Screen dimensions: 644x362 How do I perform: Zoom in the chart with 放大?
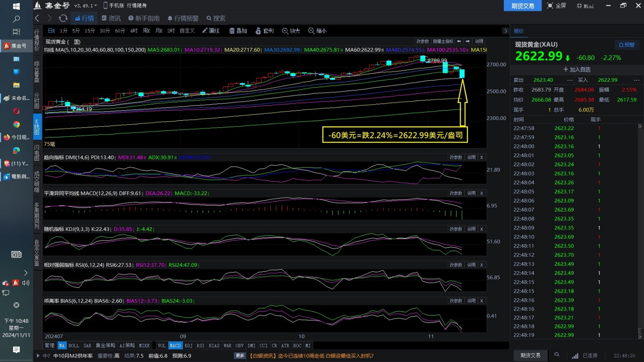[291, 31]
